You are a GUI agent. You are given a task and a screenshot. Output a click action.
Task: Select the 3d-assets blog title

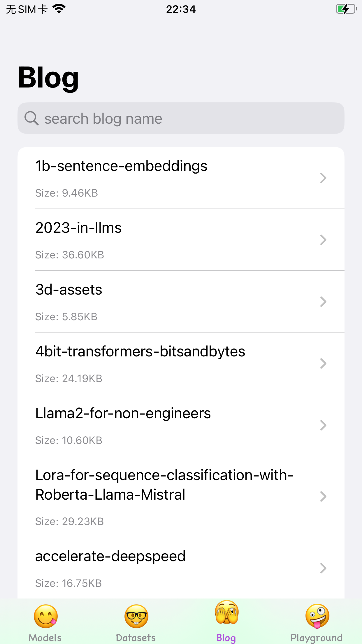point(69,290)
